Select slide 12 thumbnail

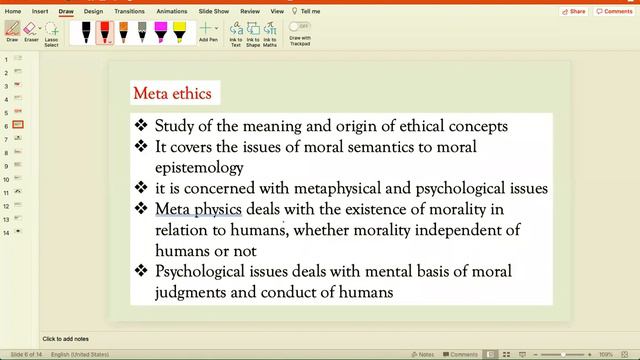[18, 204]
